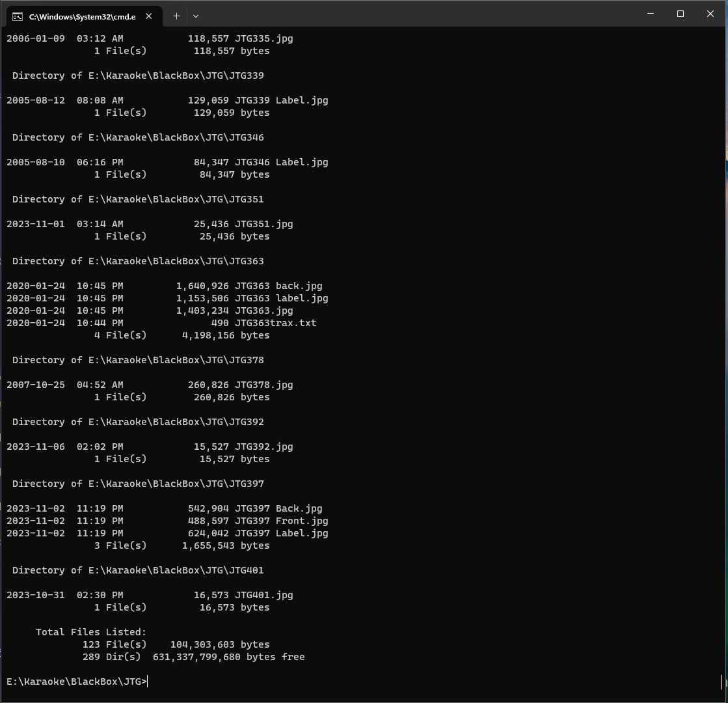728x703 pixels.
Task: Minimize the terminal window
Action: [651, 14]
